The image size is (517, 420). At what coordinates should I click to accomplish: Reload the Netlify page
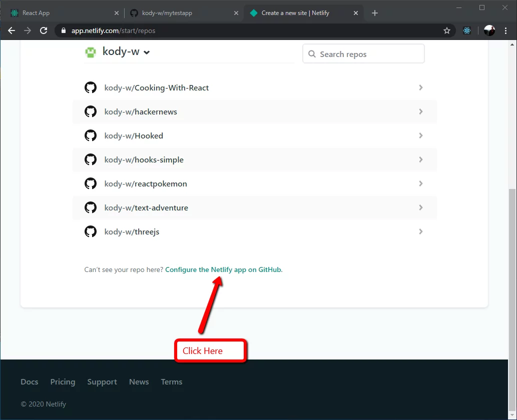coord(44,30)
